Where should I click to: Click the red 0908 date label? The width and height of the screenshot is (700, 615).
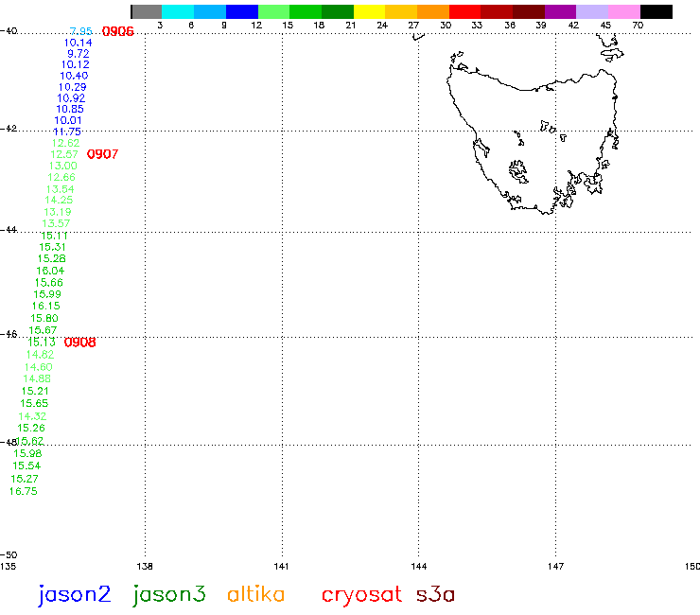click(x=79, y=343)
